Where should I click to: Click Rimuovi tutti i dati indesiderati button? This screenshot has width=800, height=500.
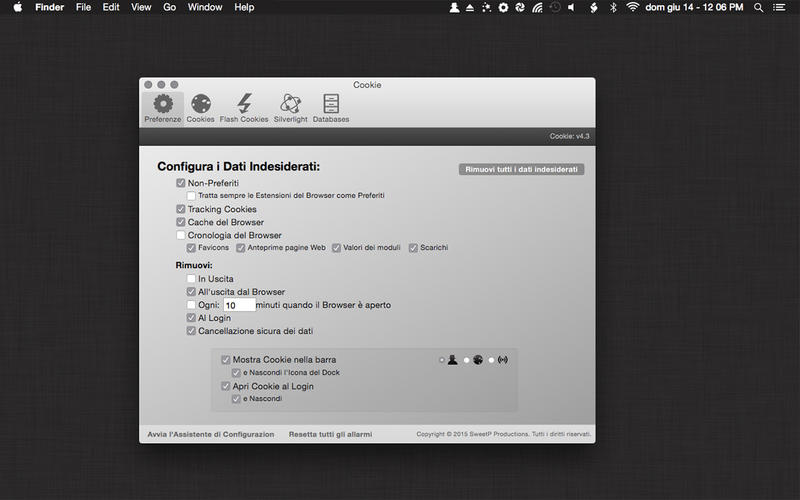click(521, 170)
